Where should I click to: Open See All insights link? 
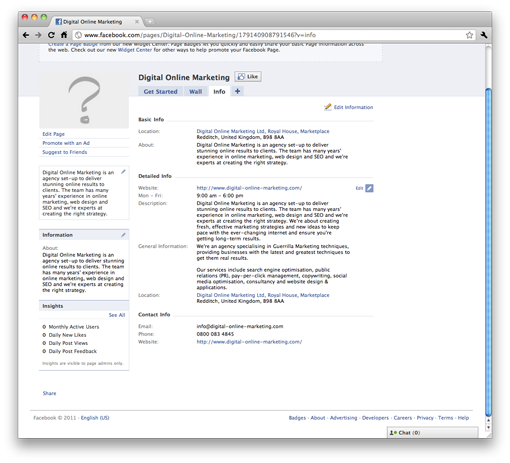point(117,315)
